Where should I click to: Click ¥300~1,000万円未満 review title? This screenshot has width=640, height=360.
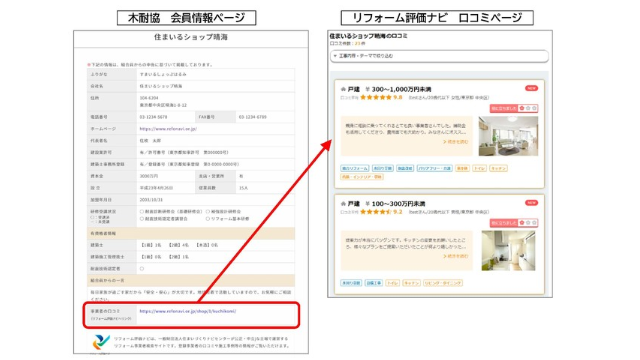click(398, 89)
